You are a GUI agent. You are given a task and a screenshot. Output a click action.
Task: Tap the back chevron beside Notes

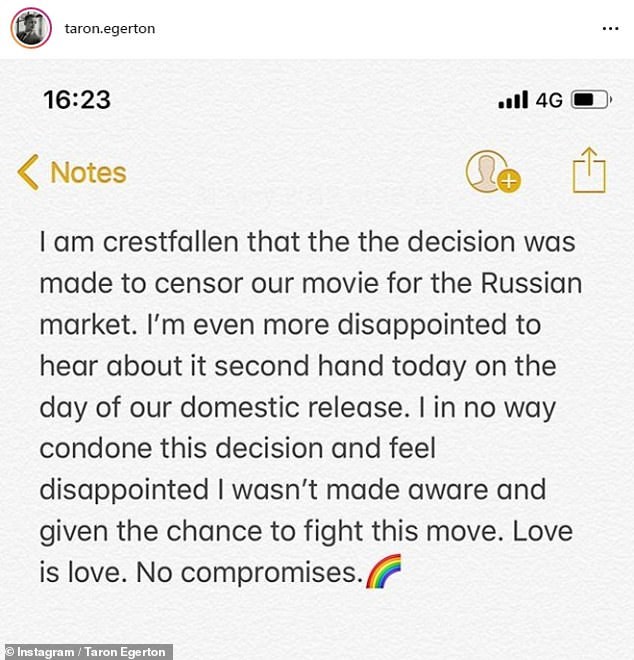point(28,172)
